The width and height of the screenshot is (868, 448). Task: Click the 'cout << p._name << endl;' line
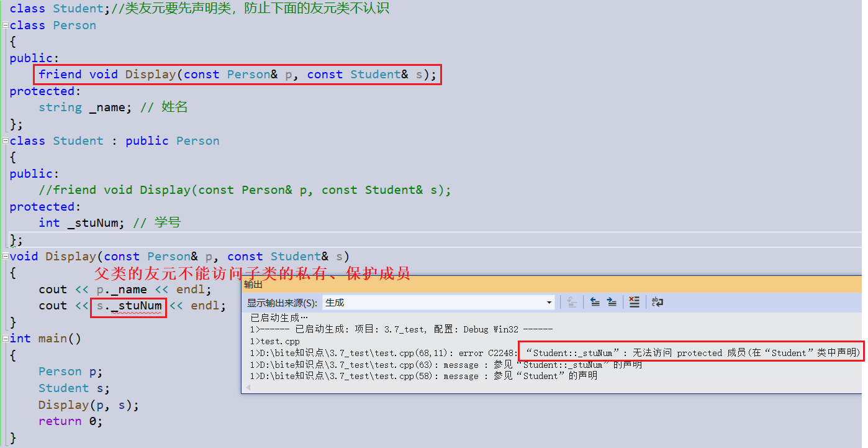pyautogui.click(x=125, y=290)
